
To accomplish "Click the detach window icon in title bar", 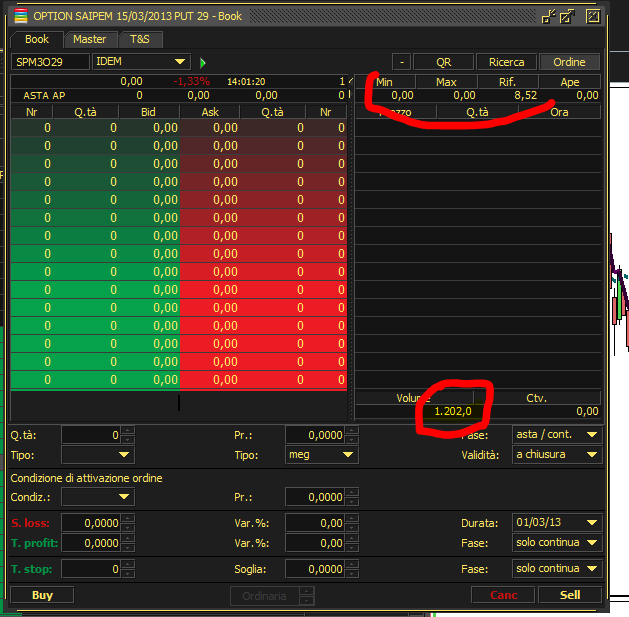I will pos(567,16).
